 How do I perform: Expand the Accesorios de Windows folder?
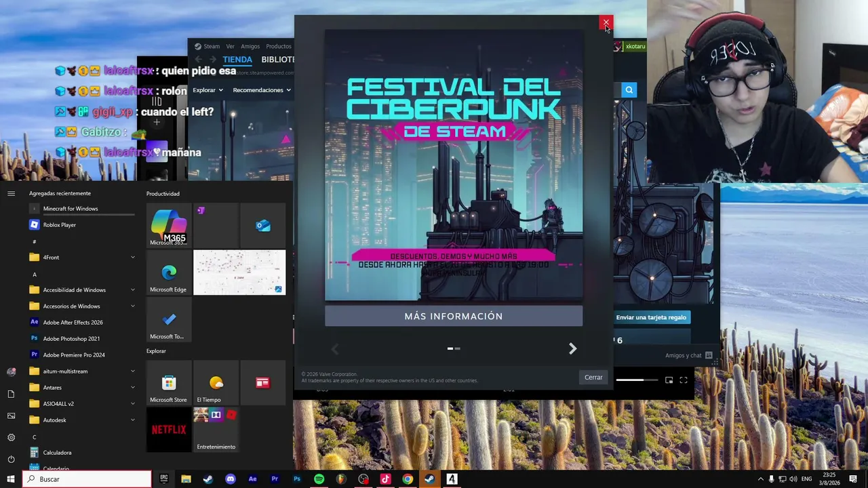[x=81, y=306]
